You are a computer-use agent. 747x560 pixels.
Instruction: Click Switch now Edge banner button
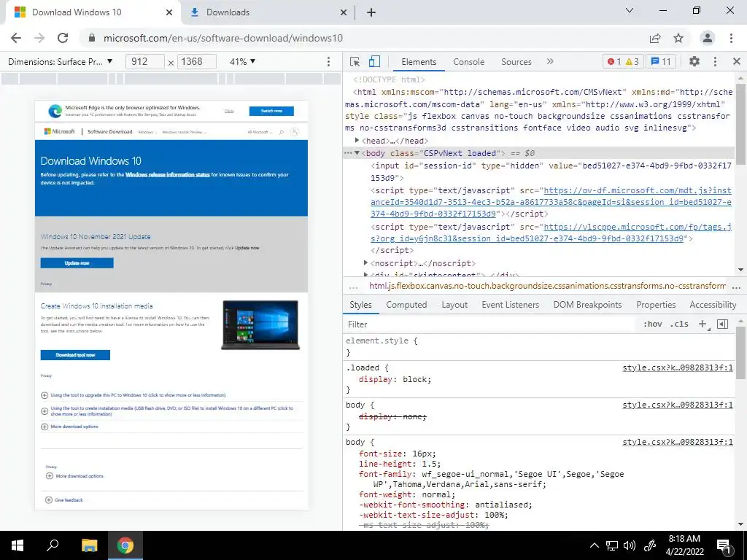pyautogui.click(x=271, y=111)
